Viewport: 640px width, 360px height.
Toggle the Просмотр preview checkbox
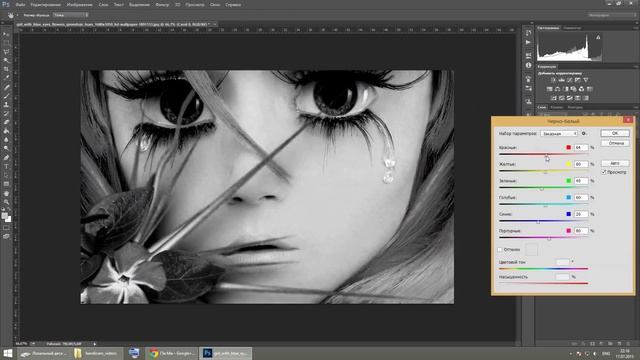pos(604,172)
